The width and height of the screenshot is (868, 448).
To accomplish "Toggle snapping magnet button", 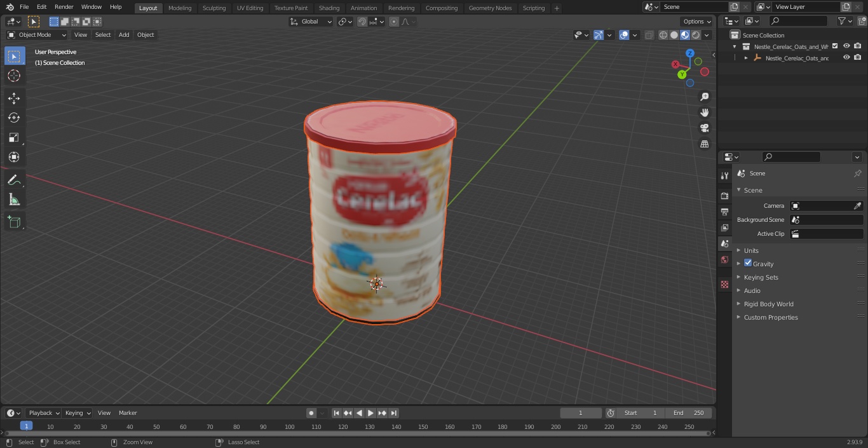I will [362, 22].
